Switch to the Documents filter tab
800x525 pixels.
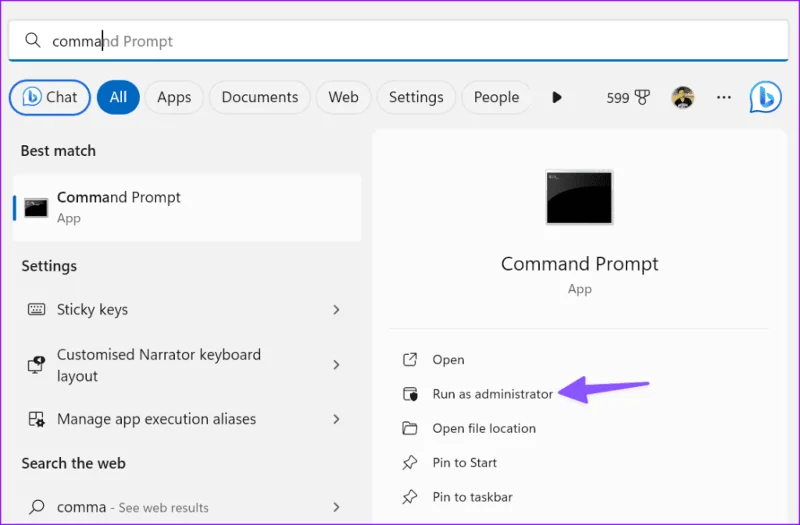(x=260, y=97)
